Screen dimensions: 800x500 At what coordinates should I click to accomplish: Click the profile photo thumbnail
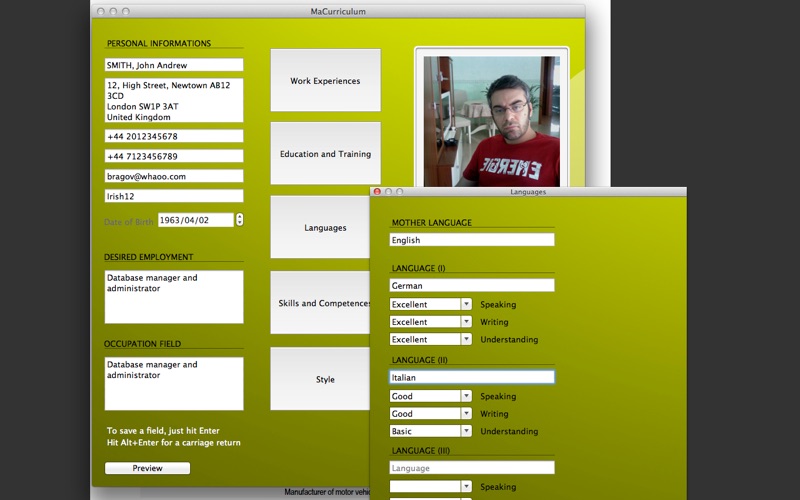click(x=492, y=121)
